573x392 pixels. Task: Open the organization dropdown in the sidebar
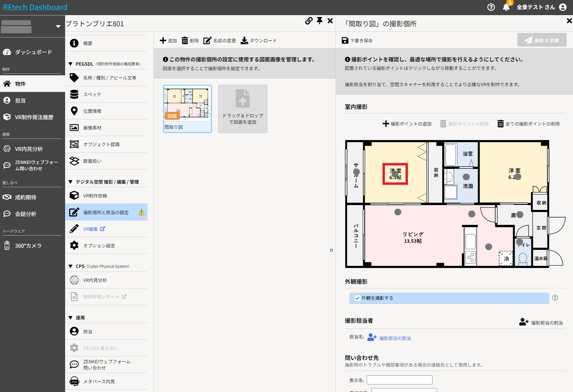click(58, 26)
